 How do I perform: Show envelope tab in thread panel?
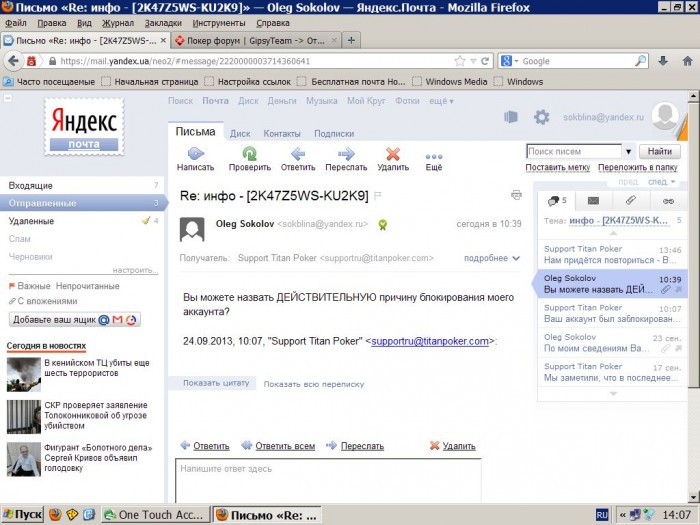(593, 201)
